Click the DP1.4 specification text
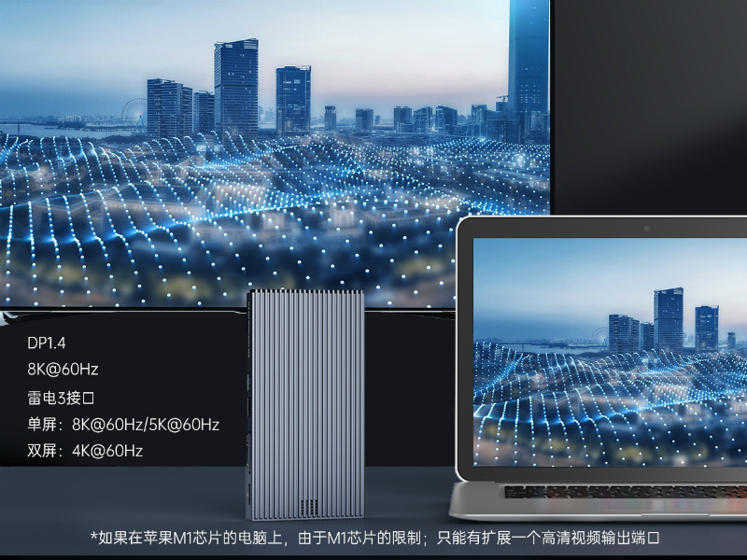747x560 pixels. tap(46, 343)
